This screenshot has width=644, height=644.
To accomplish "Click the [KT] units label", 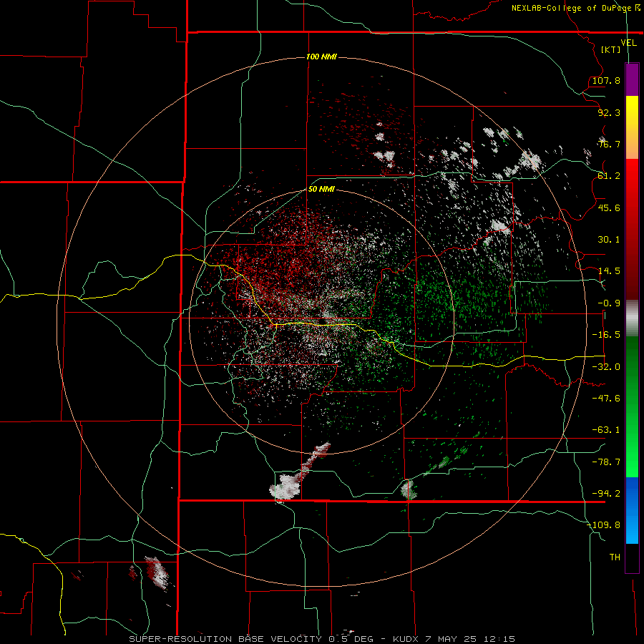I will [x=610, y=49].
